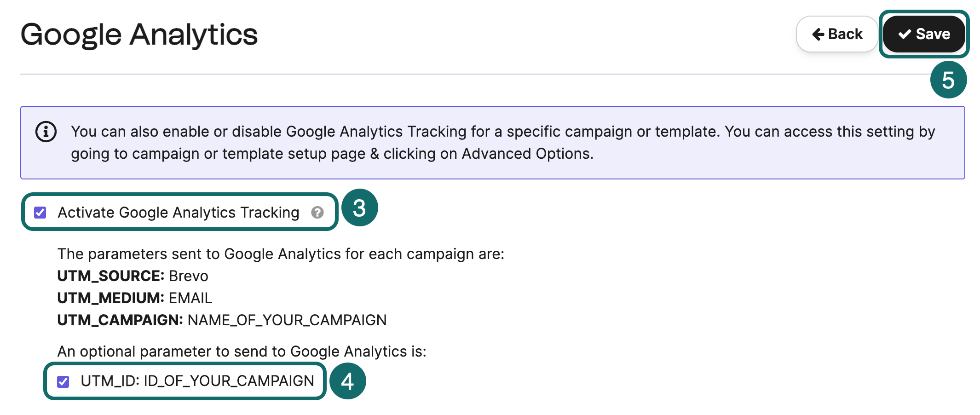Image resolution: width=980 pixels, height=415 pixels.
Task: Save the Google Analytics settings
Action: (924, 34)
